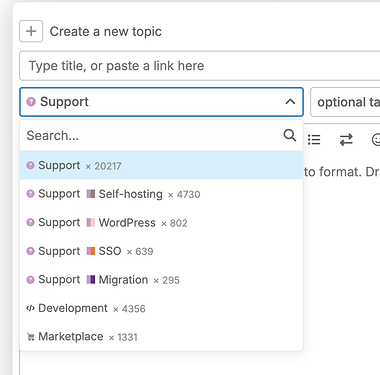This screenshot has width=380, height=375.
Task: Click the "× 1331" topic count
Action: click(x=123, y=337)
